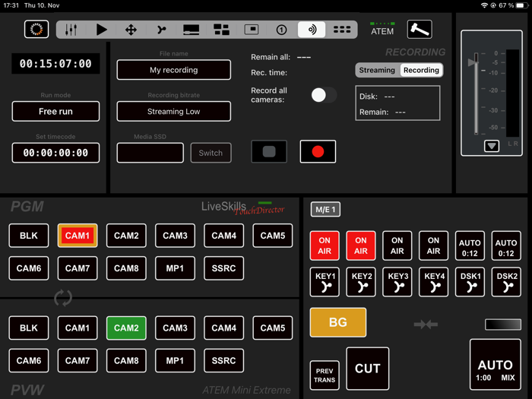Select CAM2 on the PVW bus

(126, 328)
